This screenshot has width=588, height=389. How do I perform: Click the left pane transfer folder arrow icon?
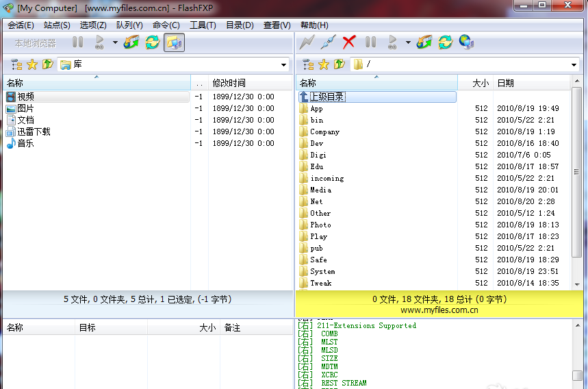tap(131, 42)
